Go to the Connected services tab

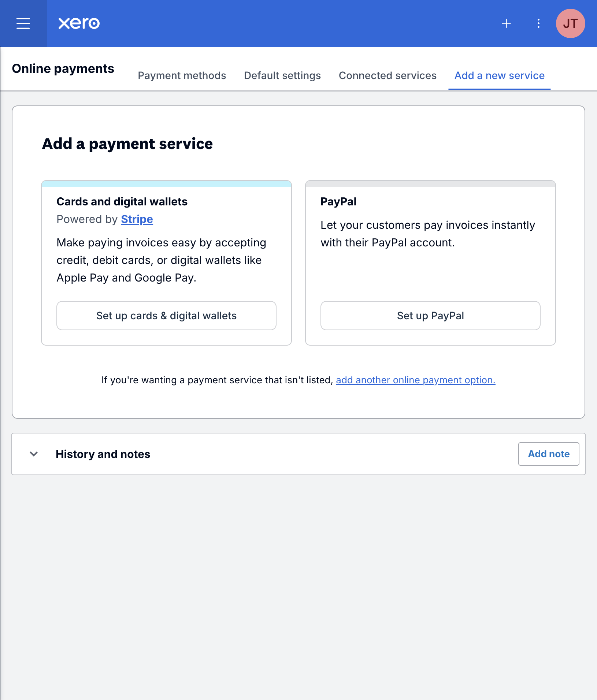coord(388,75)
